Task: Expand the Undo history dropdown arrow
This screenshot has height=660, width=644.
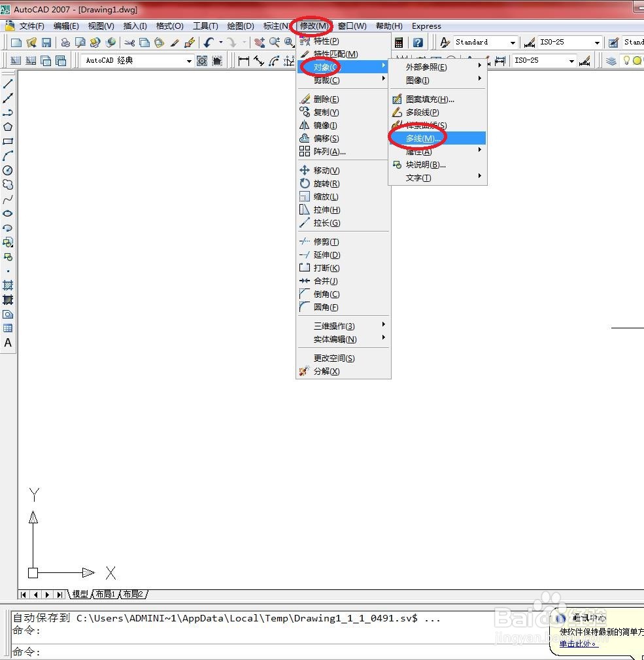Action: coord(220,42)
